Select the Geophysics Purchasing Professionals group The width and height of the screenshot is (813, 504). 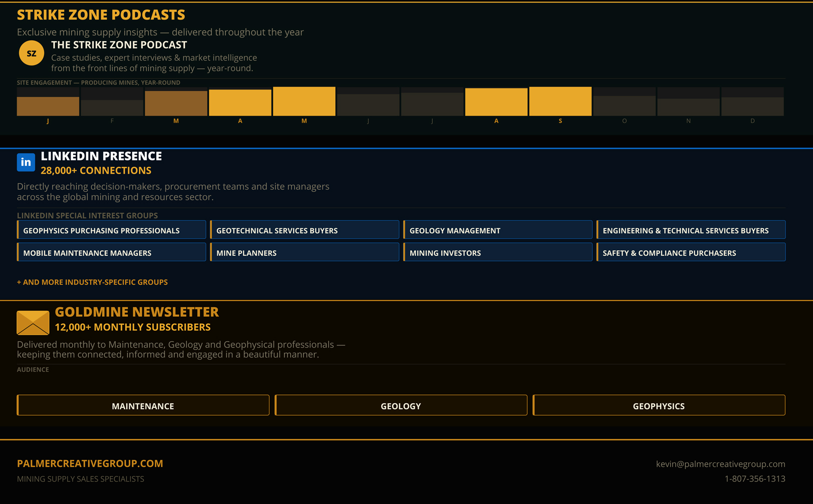coord(112,230)
